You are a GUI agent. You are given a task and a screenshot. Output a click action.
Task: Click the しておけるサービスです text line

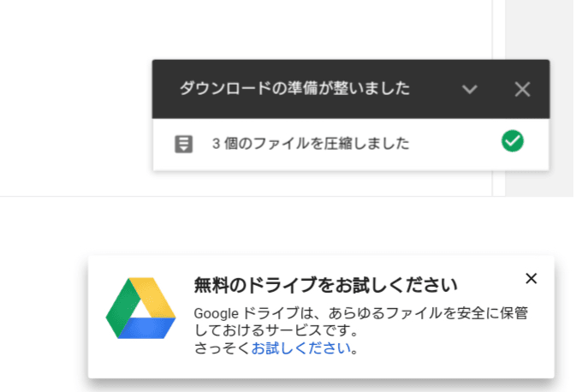[274, 330]
